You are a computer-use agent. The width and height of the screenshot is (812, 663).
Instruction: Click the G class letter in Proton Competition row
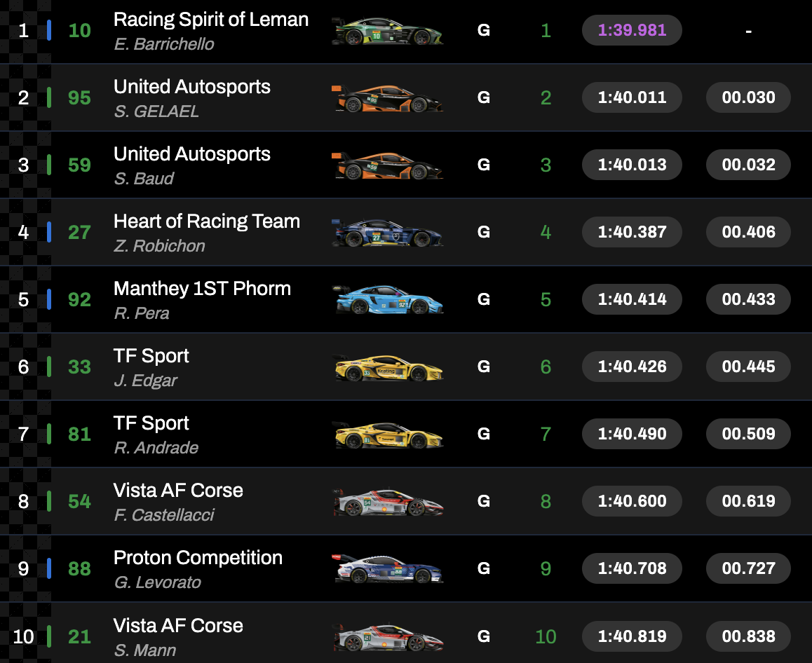click(x=484, y=568)
